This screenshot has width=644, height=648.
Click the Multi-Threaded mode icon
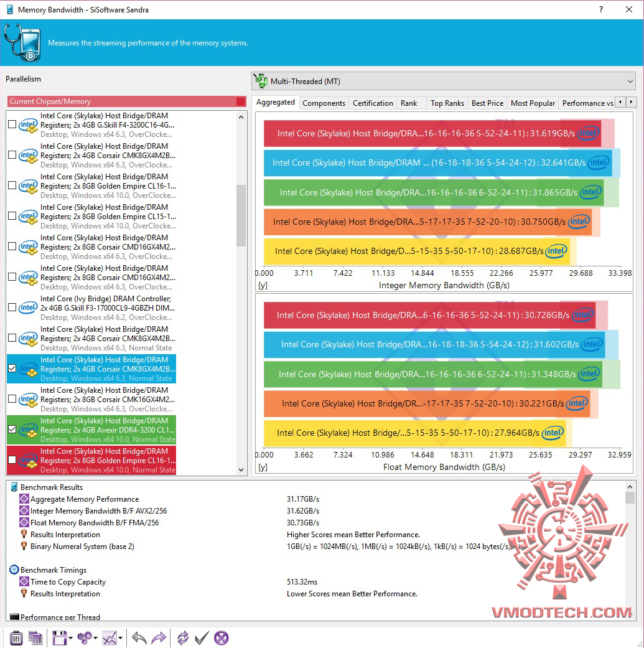(260, 81)
